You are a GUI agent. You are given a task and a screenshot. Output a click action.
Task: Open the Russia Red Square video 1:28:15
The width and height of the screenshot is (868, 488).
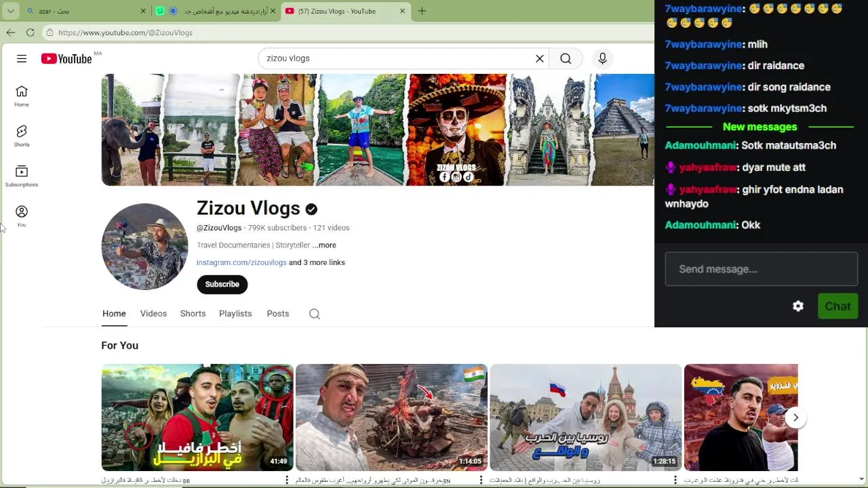(586, 418)
